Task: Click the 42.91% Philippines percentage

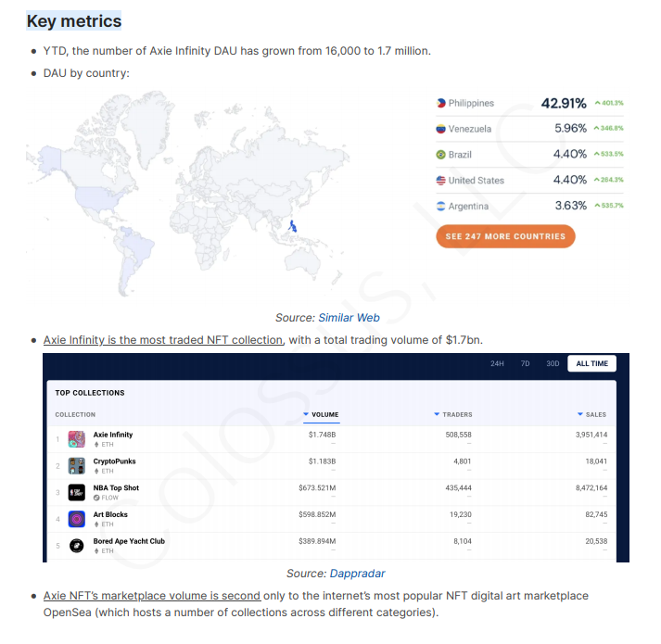Action: [x=564, y=103]
